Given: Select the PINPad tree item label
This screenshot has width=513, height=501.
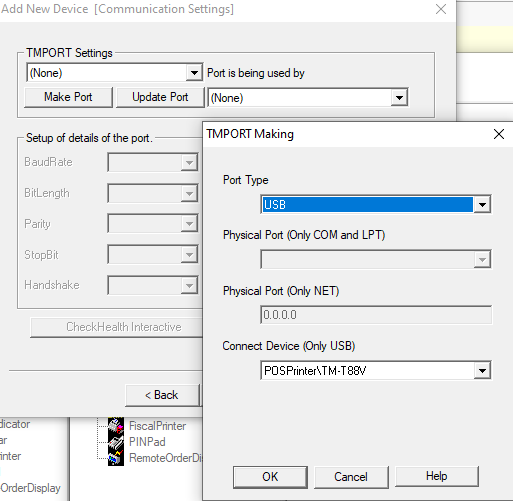Looking at the screenshot, I should click(x=147, y=442).
